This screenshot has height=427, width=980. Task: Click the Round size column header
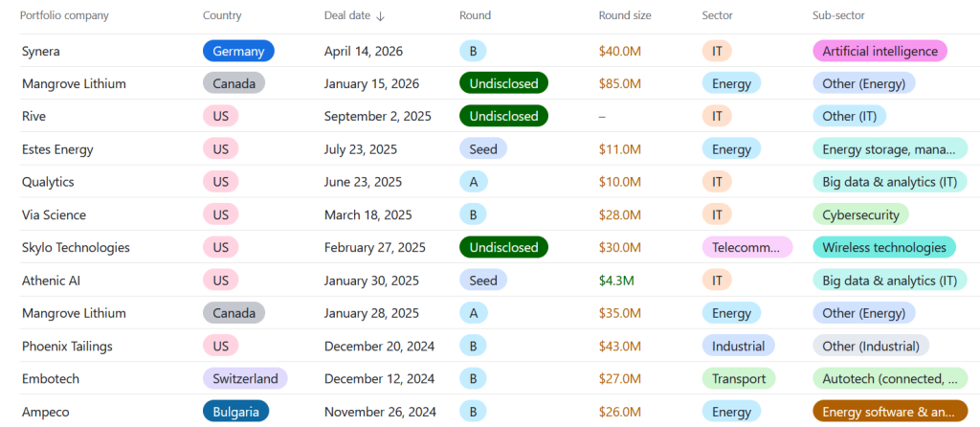pos(624,15)
